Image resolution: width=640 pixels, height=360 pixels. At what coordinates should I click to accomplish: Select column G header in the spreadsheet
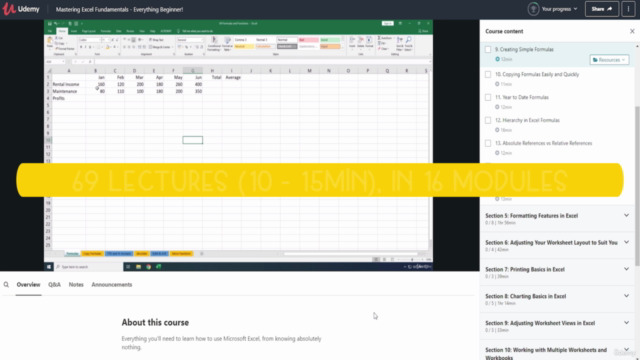click(x=193, y=71)
